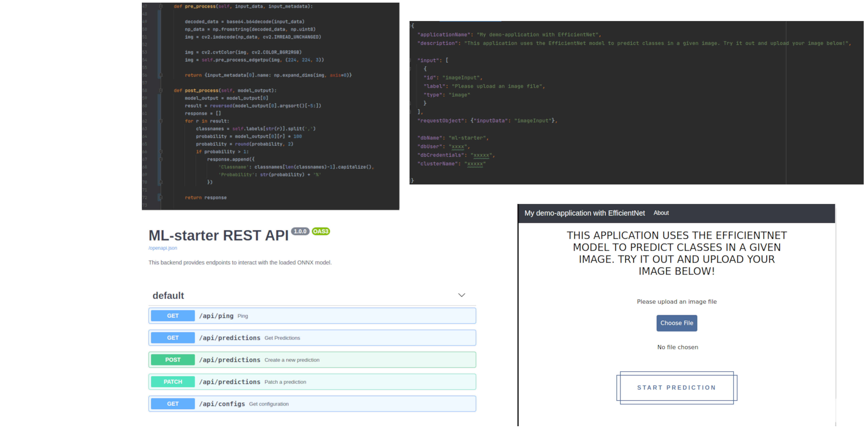Fold the 'if probability > 1' block
868x434 pixels.
click(161, 152)
